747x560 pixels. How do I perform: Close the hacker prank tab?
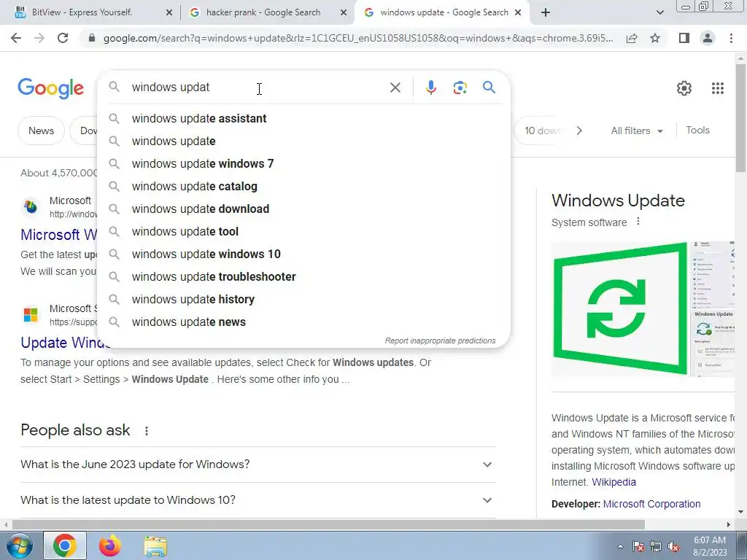344,13
